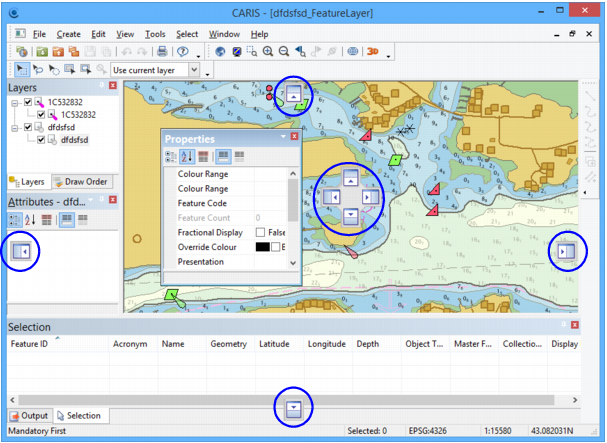Click the Print toolbar icon
Viewport: 607px width, 443px height.
(x=162, y=52)
